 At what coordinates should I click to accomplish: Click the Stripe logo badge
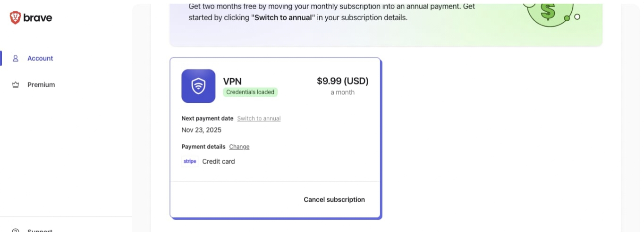click(190, 161)
